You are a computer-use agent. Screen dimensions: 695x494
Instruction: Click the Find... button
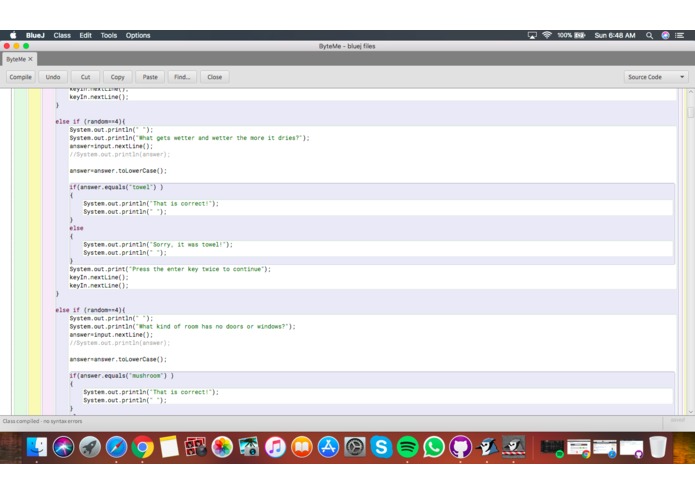coord(182,77)
